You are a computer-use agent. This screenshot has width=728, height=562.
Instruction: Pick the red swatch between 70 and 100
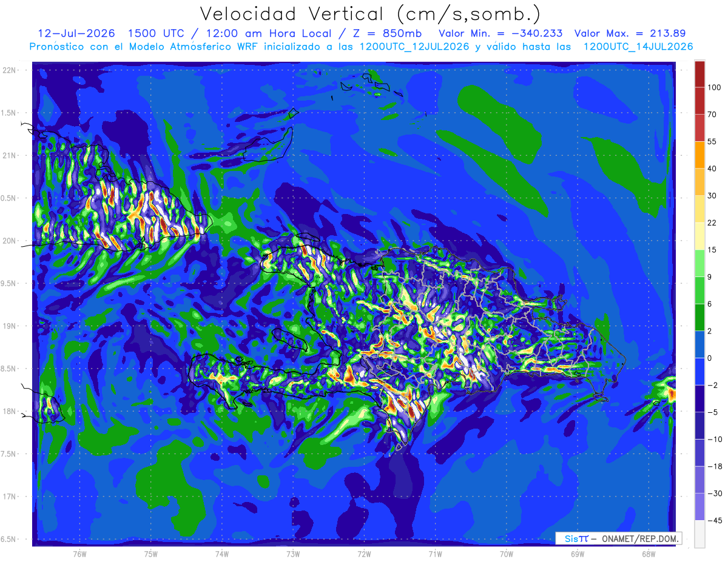[699, 100]
